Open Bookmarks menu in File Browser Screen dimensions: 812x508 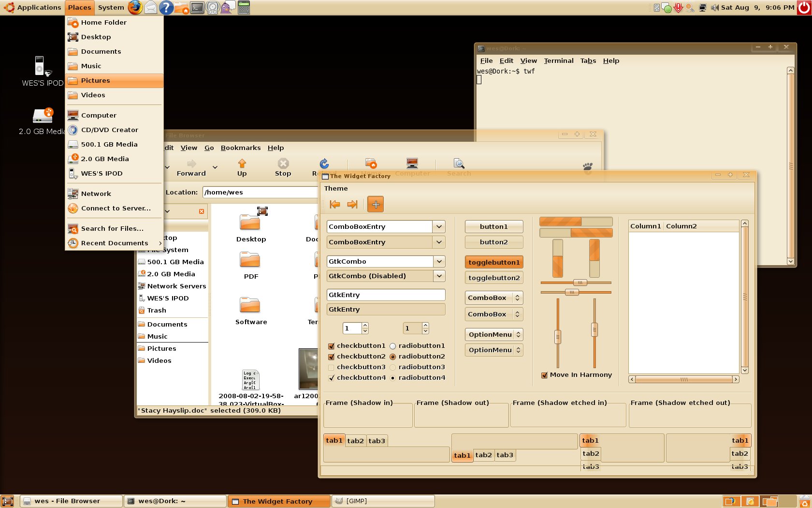(x=241, y=148)
